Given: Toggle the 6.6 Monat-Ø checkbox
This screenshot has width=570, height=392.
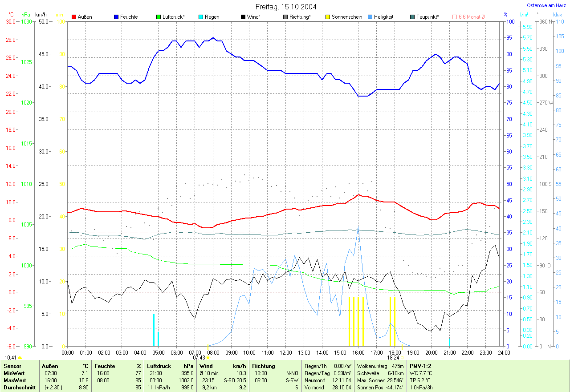Looking at the screenshot, I should 455,17.
